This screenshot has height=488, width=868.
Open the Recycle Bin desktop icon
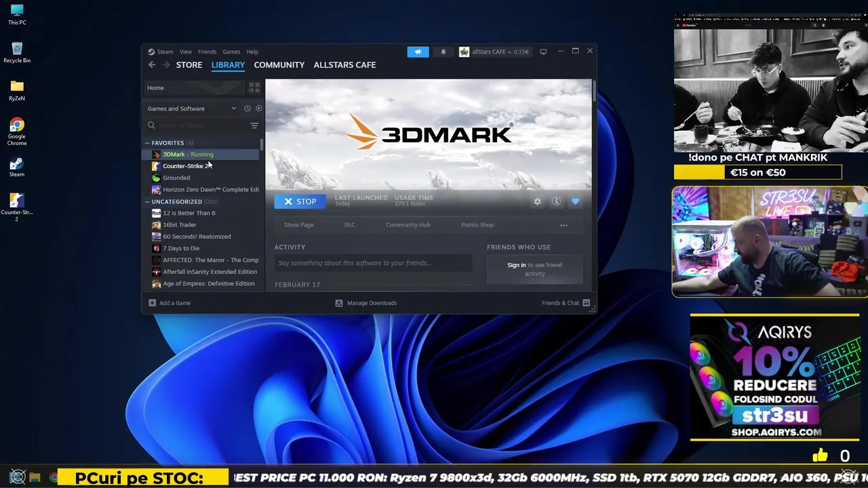click(17, 52)
